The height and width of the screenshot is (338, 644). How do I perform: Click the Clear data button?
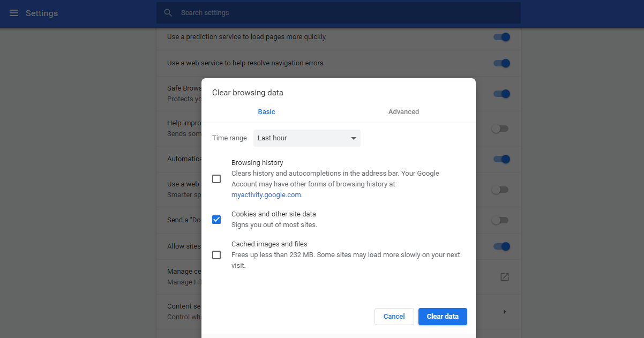click(x=442, y=317)
